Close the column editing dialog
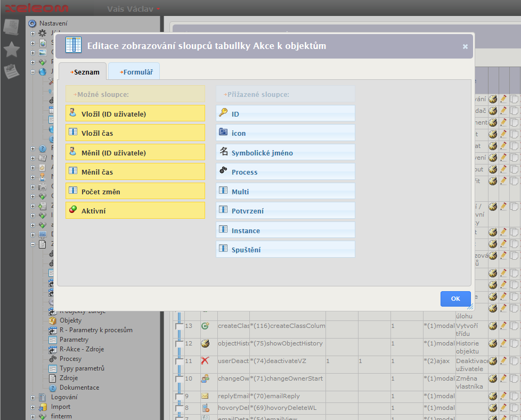This screenshot has height=420, width=521. tap(465, 46)
